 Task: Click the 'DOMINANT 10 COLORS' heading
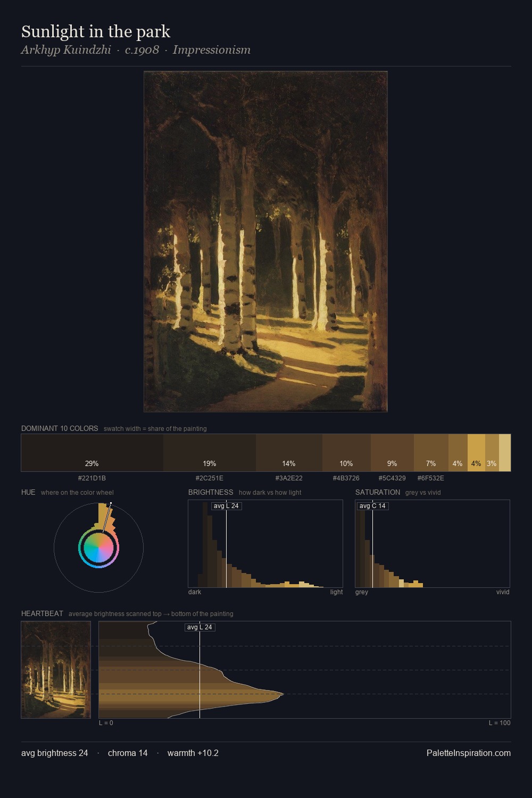tap(60, 428)
